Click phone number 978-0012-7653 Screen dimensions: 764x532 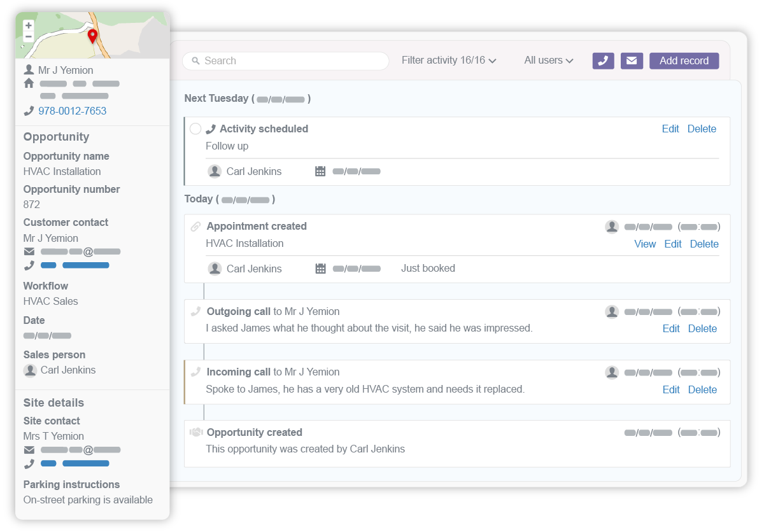[x=72, y=111]
